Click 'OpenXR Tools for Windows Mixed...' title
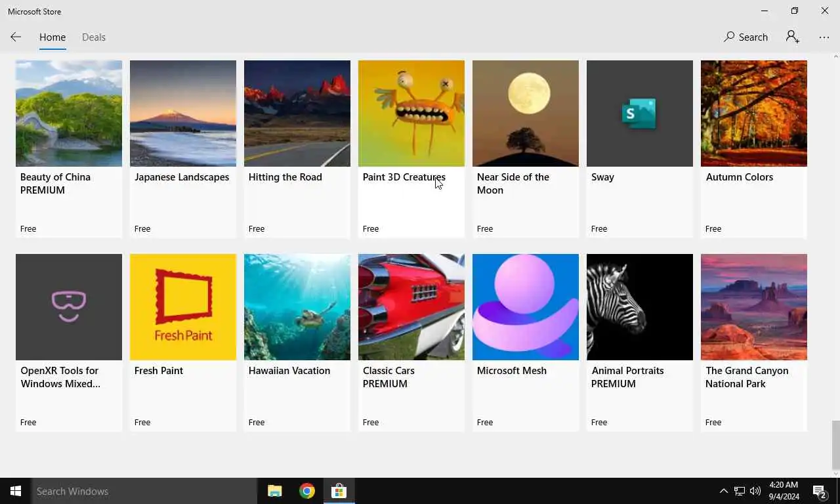Screen dimensions: 840x504 [x=60, y=377]
